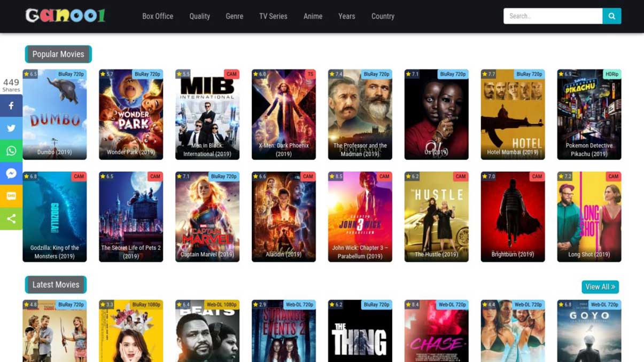Share on Twitter from the sidebar
The image size is (644, 362).
click(11, 128)
